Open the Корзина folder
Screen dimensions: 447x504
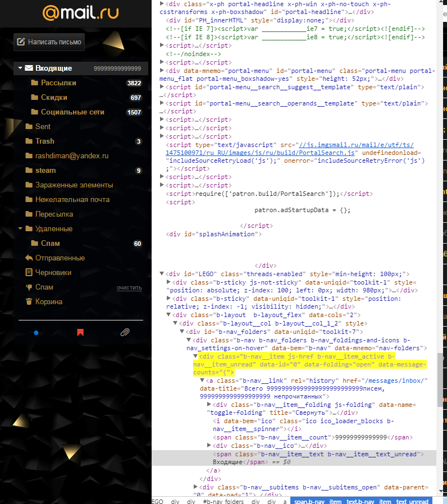[x=49, y=301]
